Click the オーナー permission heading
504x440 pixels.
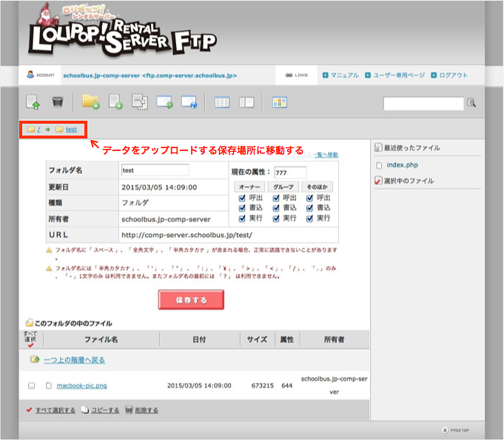(x=249, y=187)
